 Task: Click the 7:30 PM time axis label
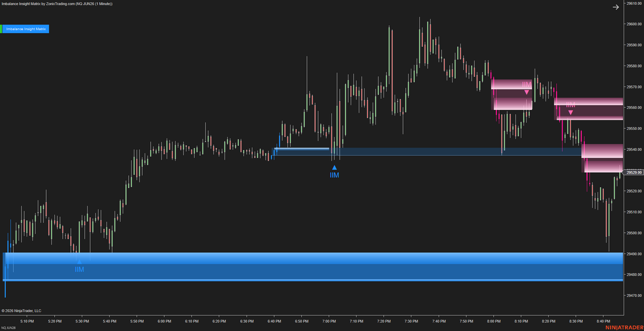pos(412,321)
